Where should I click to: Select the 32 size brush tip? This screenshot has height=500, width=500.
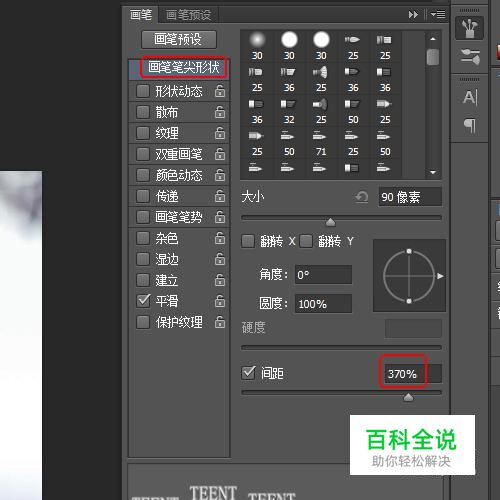[289, 112]
